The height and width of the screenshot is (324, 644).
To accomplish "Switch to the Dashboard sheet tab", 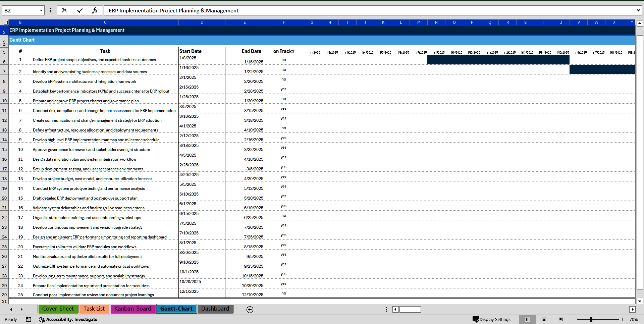I will (x=215, y=309).
